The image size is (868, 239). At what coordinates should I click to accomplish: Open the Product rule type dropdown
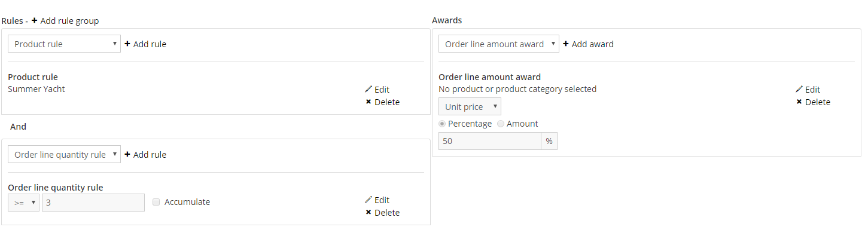click(65, 44)
